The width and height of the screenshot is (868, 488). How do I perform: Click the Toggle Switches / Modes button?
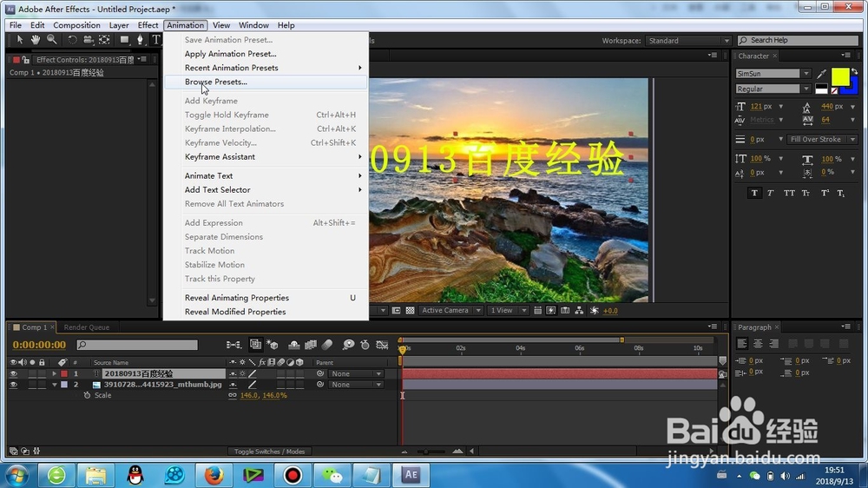tap(269, 452)
